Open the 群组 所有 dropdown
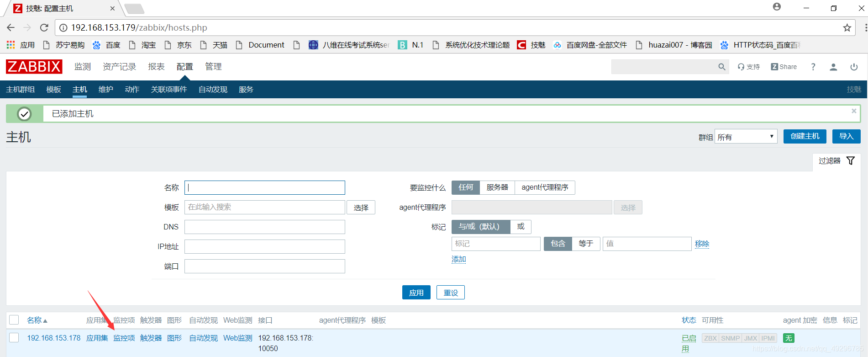868x357 pixels. 746,136
